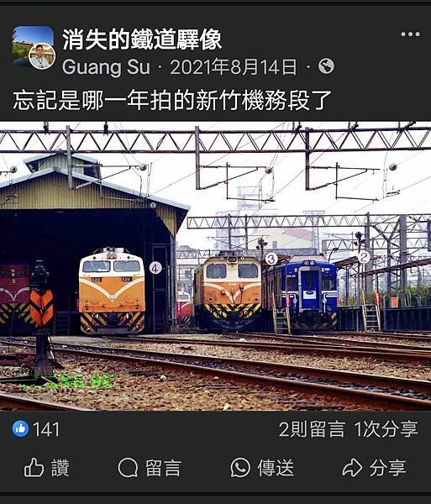This screenshot has height=504, width=431.
Task: Click the blue like reaction badge
Action: tap(20, 428)
